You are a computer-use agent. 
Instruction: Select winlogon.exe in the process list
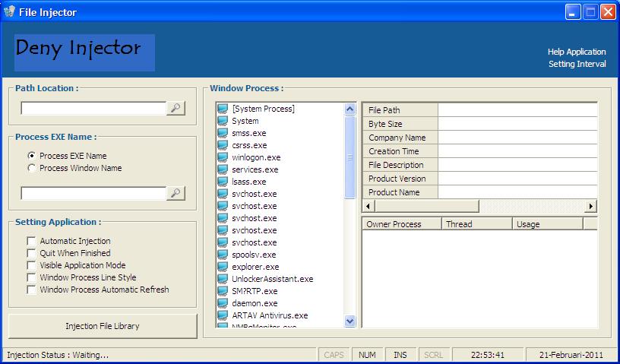tap(256, 157)
